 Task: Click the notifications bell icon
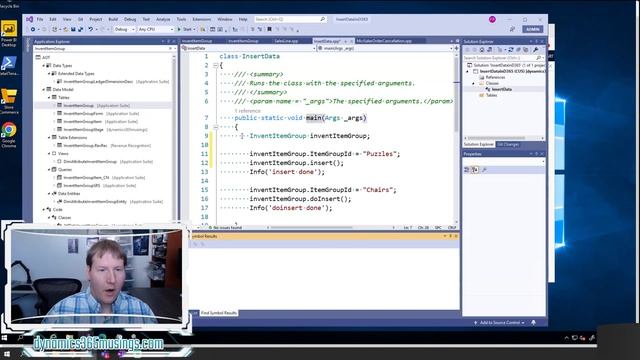533,323
